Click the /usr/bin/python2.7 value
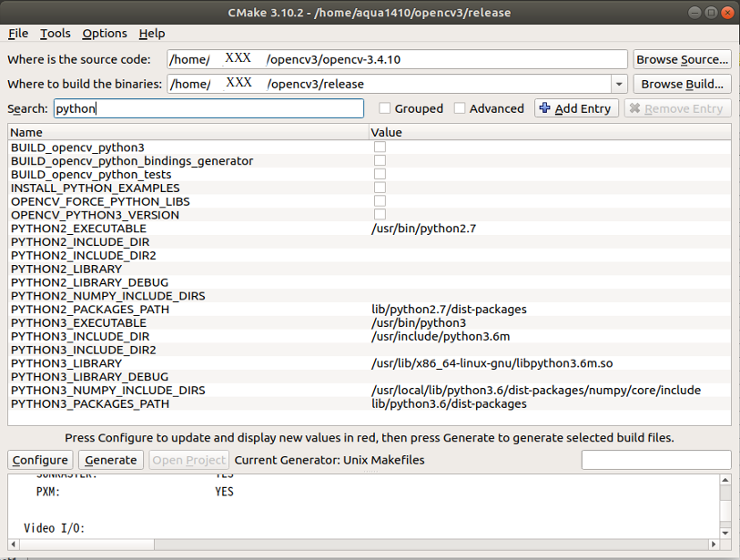 [424, 229]
